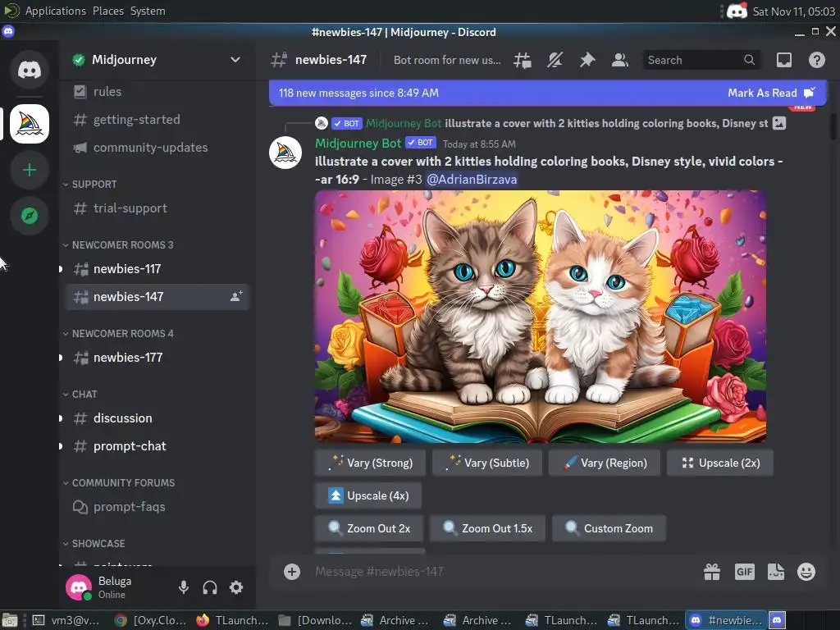Open the generated kittens image

541,317
